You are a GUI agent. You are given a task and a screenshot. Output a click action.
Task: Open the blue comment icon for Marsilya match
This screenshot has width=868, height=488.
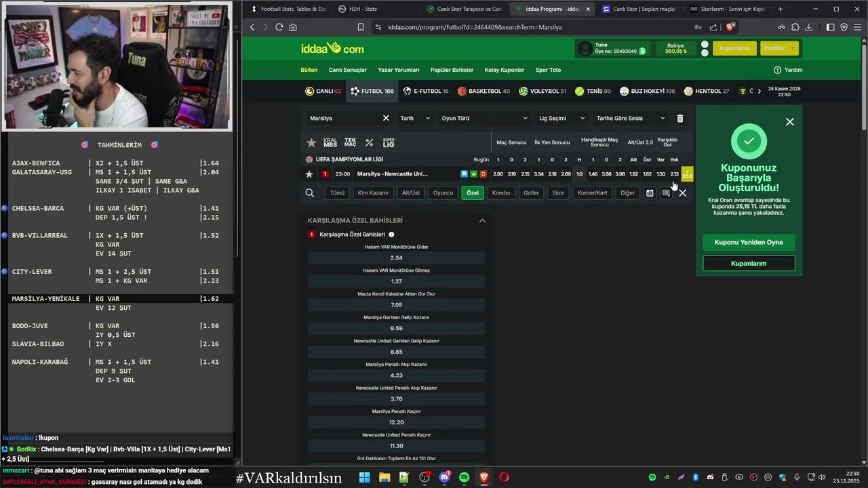click(465, 174)
